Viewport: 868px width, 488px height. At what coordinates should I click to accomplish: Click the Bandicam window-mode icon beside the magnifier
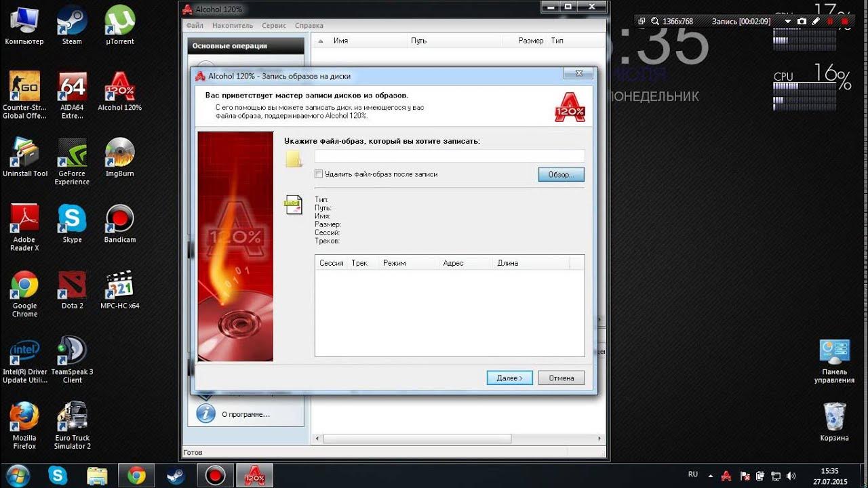642,21
